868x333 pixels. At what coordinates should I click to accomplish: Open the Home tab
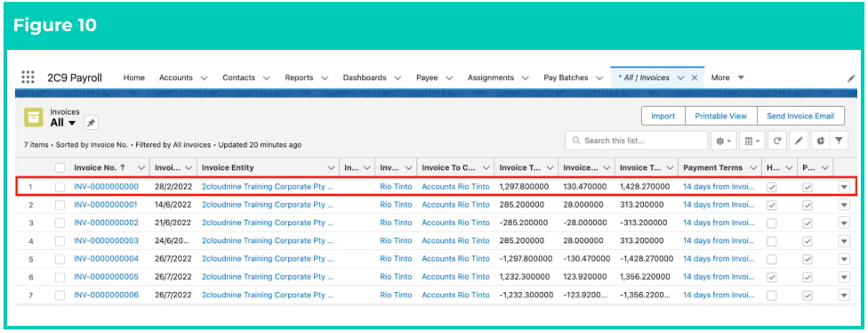tap(134, 78)
